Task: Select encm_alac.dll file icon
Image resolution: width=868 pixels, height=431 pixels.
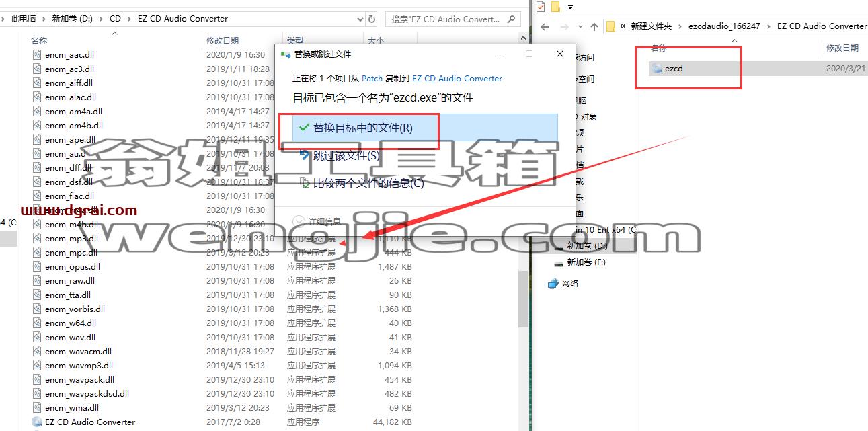Action: [x=36, y=97]
